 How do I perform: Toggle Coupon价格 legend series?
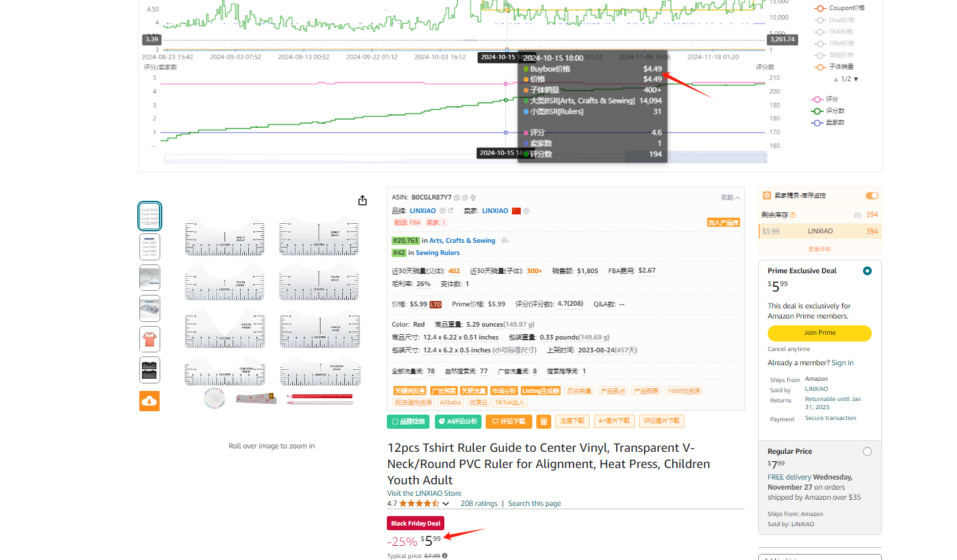coord(838,8)
